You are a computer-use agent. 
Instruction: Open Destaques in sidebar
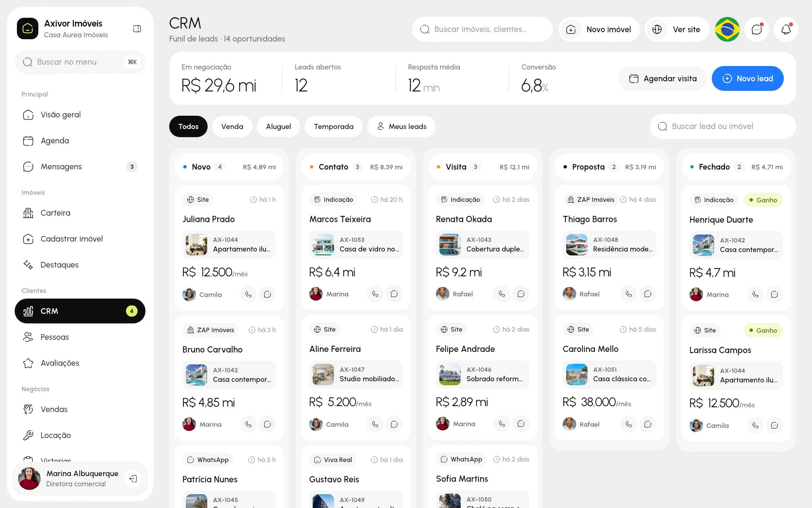point(80,265)
